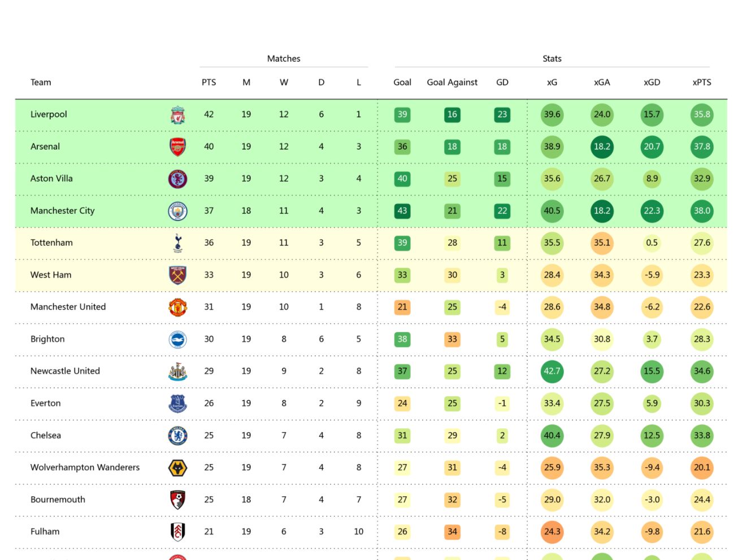Click the GD column header
The image size is (747, 560).
point(502,83)
